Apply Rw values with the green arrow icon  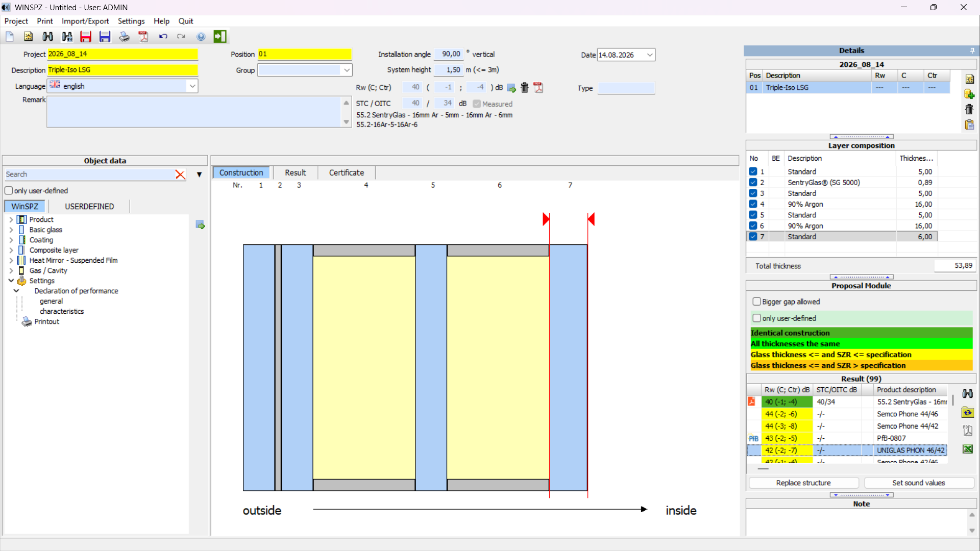coord(511,88)
